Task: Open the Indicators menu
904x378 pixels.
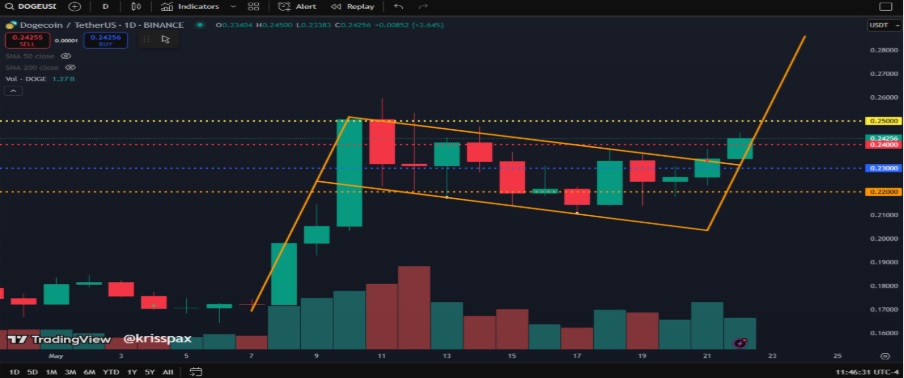Action: 190,7
